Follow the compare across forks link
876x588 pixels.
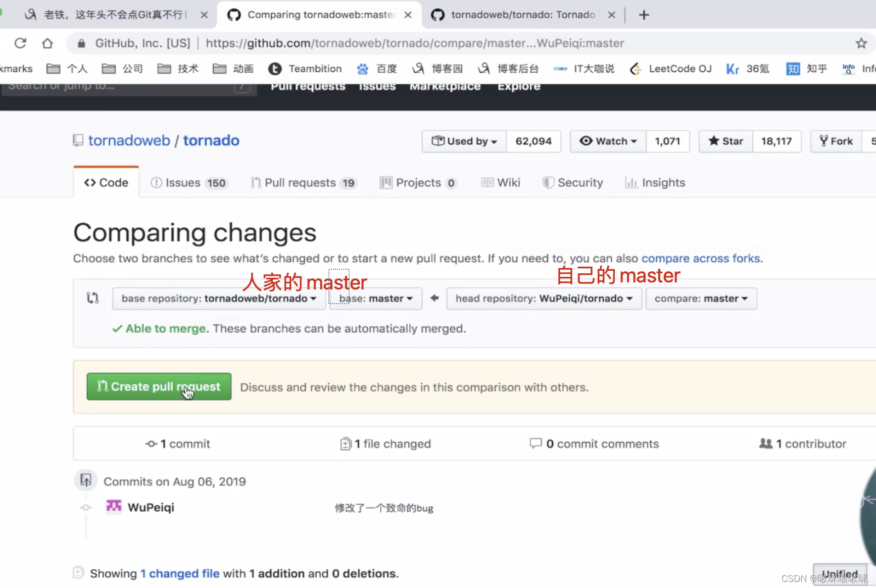(x=701, y=259)
